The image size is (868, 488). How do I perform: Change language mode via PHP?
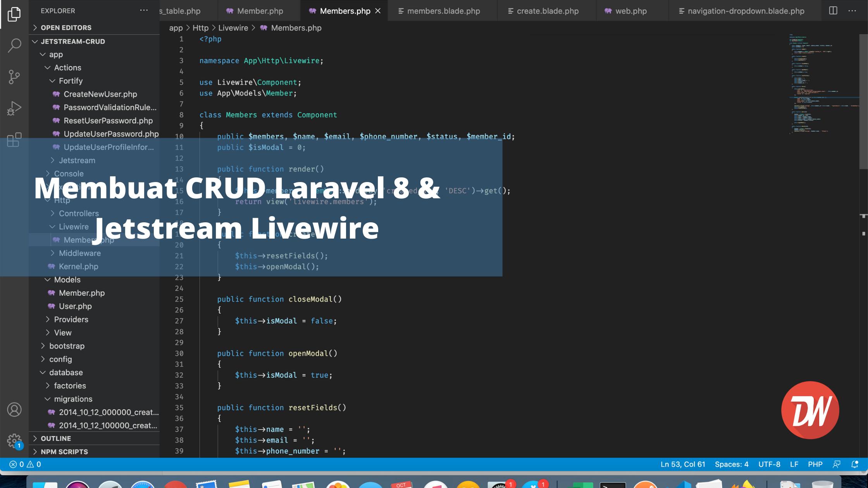point(815,464)
